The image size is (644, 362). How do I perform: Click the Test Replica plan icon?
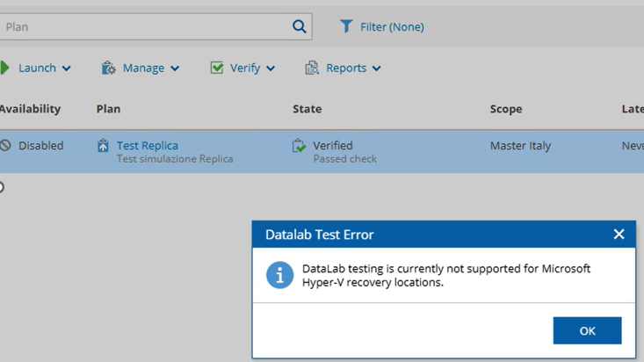coord(104,146)
